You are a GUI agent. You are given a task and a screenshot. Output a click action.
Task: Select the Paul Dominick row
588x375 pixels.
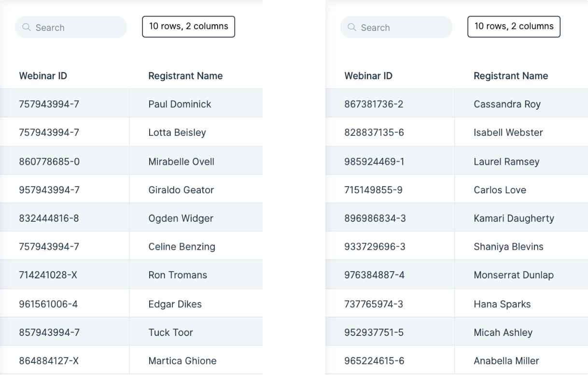131,104
